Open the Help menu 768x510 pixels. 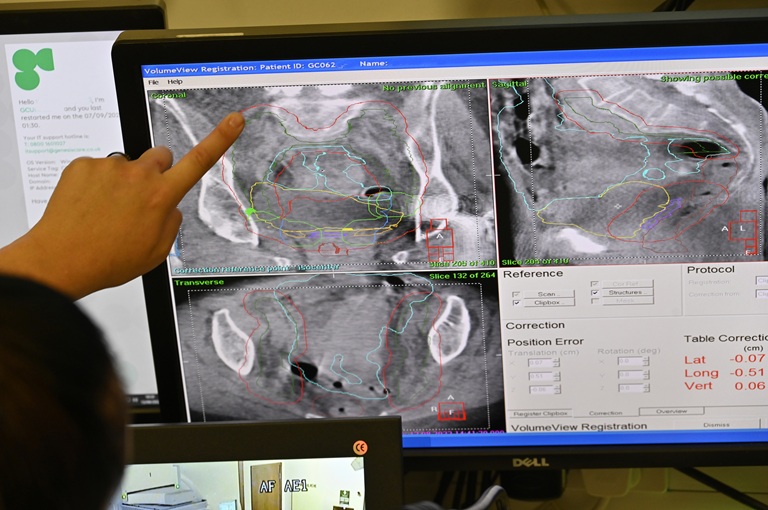175,82
